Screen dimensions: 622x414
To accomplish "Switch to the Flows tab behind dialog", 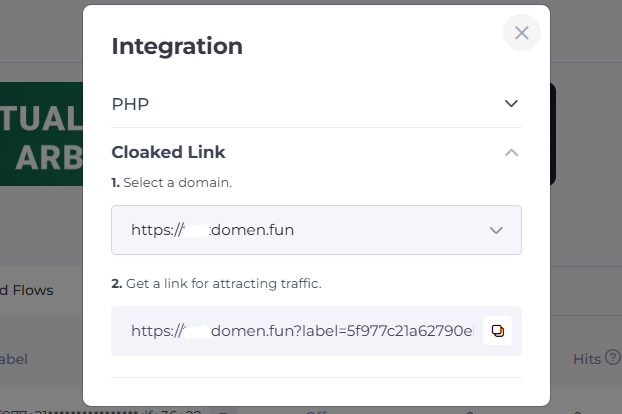I will 27,291.
